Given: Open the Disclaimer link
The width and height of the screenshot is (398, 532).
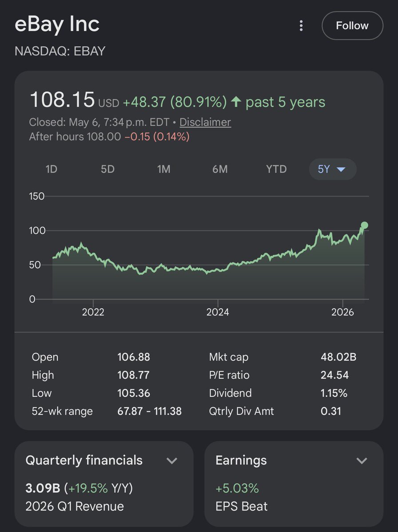Looking at the screenshot, I should coord(205,122).
